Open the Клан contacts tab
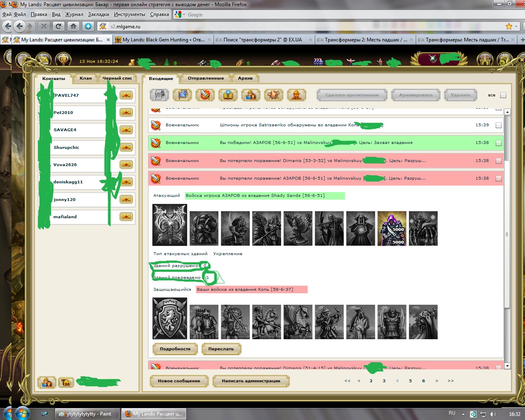Screen dimensions: 525x420 coord(86,78)
